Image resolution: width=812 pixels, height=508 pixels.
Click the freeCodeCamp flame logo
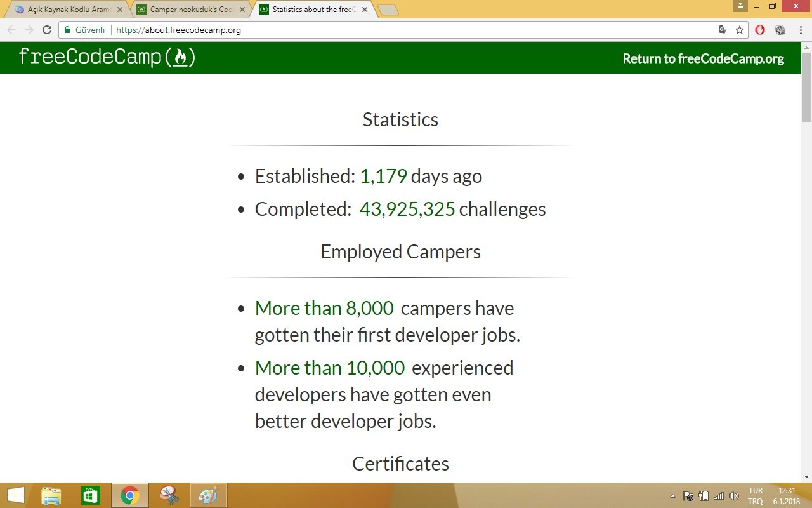coord(107,57)
